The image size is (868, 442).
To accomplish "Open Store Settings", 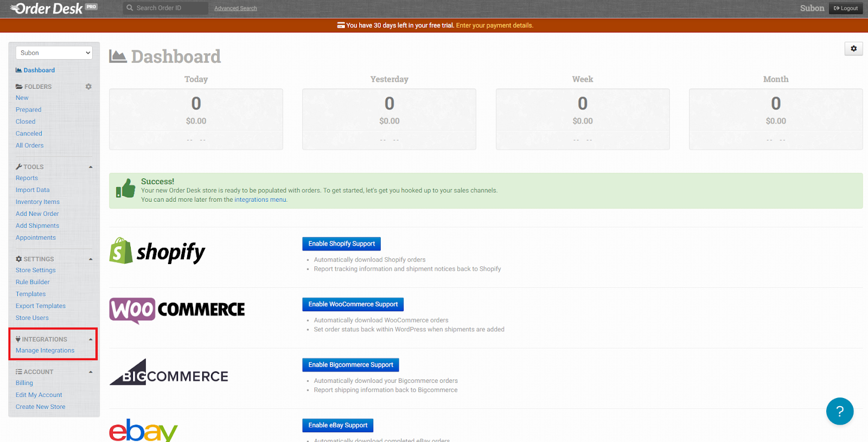I will click(x=36, y=271).
